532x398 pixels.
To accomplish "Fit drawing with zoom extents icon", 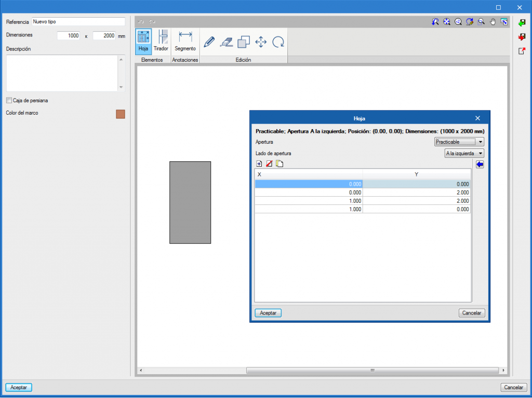I will (x=447, y=22).
